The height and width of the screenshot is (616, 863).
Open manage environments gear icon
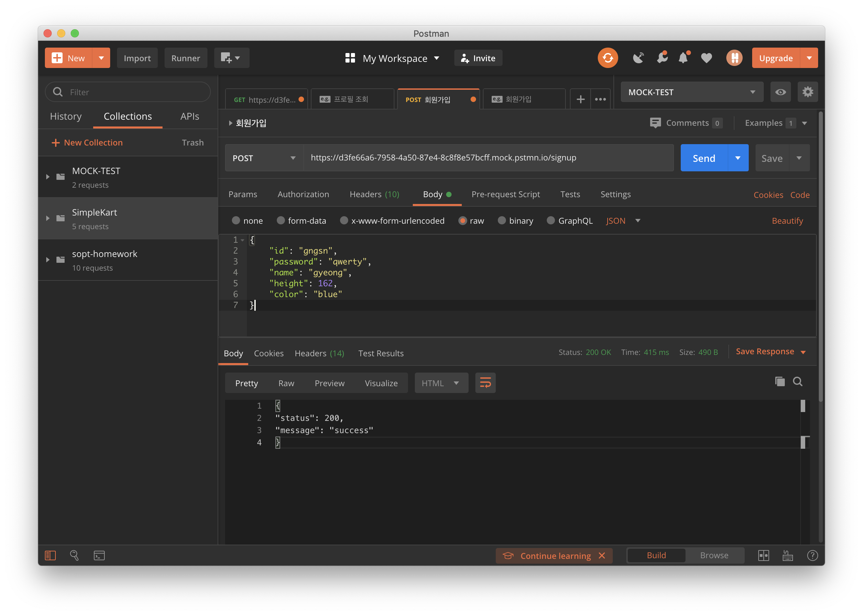click(x=807, y=92)
